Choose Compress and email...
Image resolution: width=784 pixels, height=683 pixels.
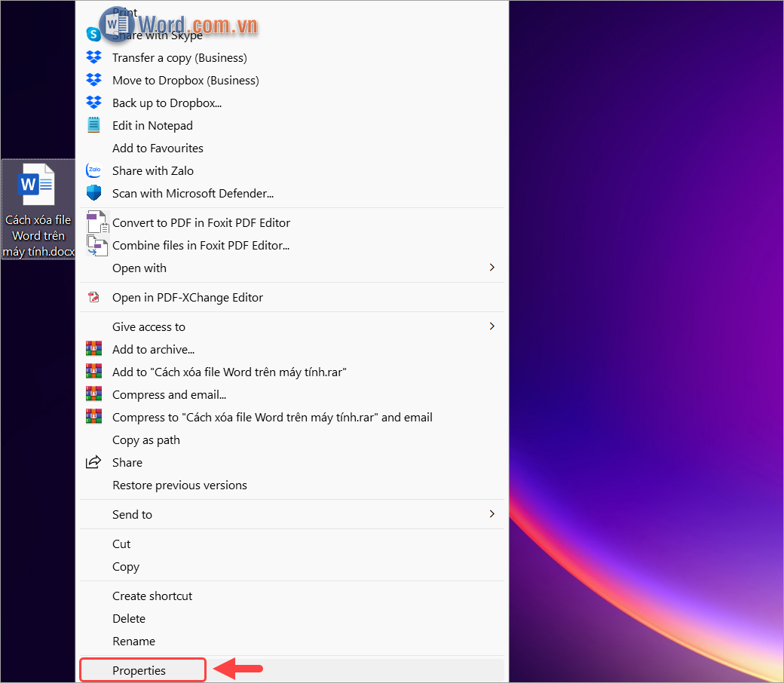coord(292,394)
